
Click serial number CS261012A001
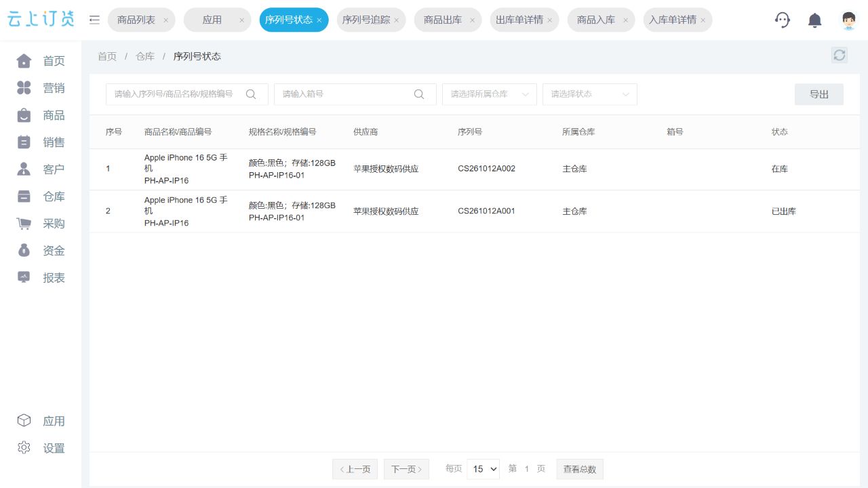(486, 211)
